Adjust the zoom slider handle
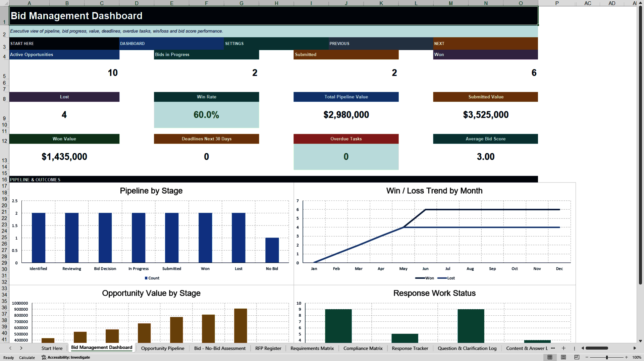The height and width of the screenshot is (361, 644). 607,357
